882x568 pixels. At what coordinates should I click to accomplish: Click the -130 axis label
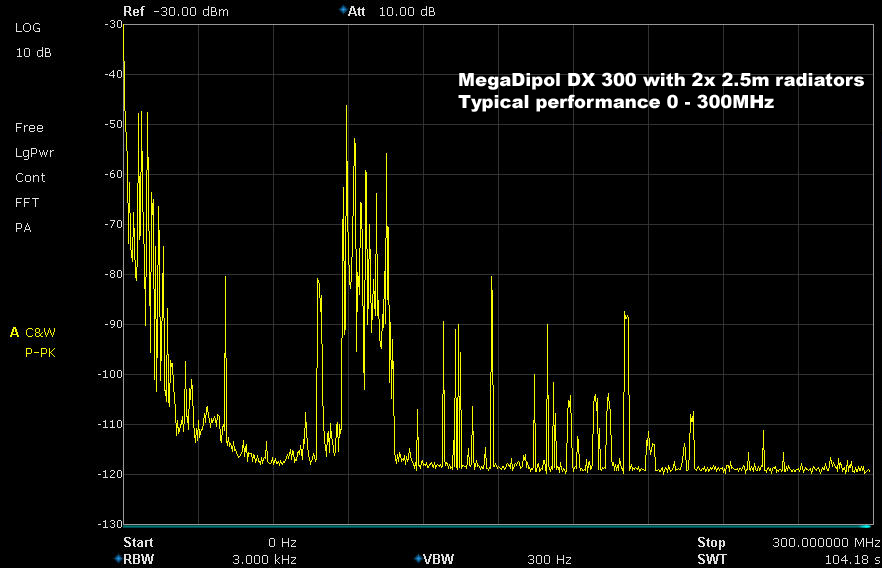[110, 524]
